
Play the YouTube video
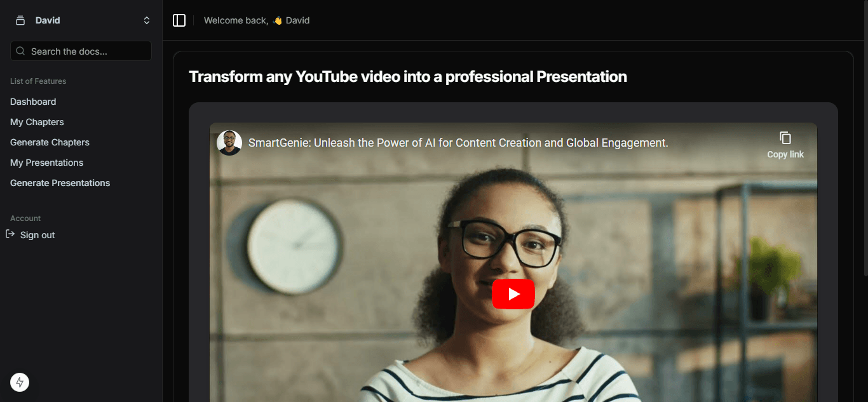point(513,294)
